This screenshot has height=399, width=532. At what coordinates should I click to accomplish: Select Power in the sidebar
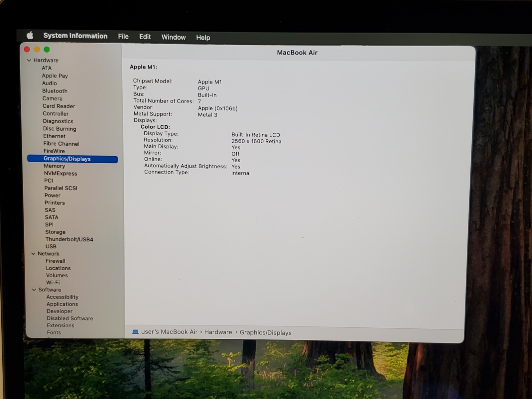point(53,196)
